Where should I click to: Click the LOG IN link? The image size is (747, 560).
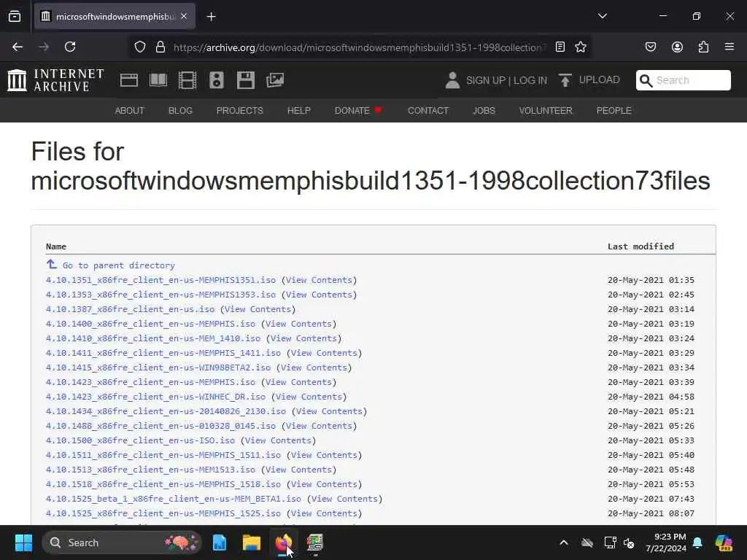[x=530, y=80]
